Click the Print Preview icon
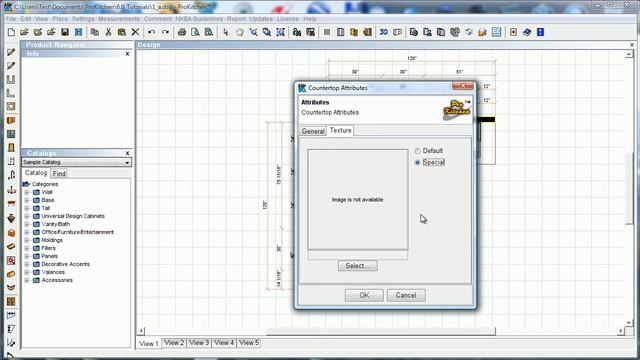The width and height of the screenshot is (640, 360). (195, 32)
